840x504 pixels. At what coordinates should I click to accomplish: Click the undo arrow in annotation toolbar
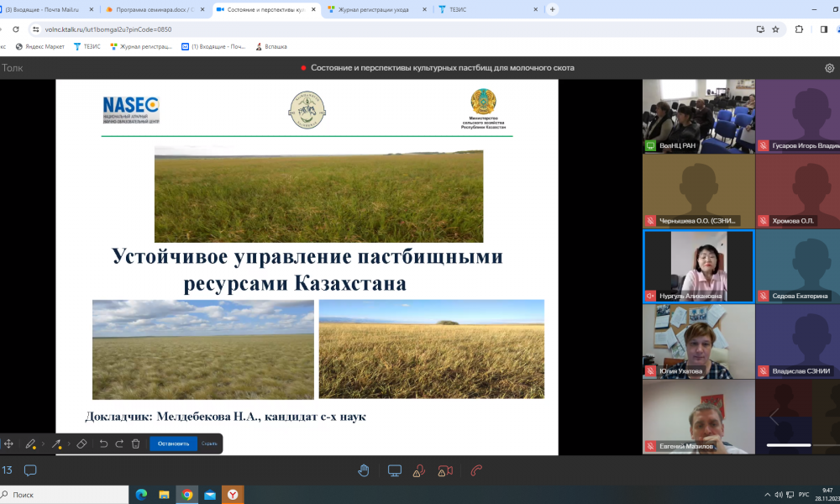click(x=103, y=444)
